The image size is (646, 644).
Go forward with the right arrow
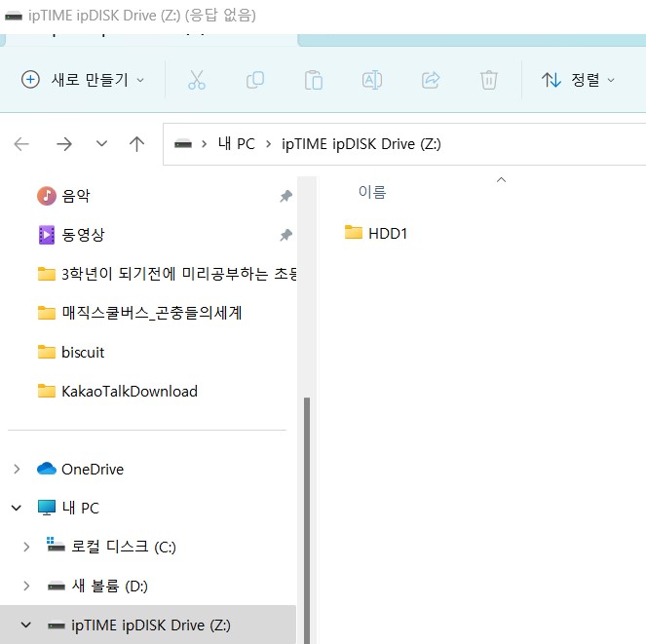click(64, 144)
